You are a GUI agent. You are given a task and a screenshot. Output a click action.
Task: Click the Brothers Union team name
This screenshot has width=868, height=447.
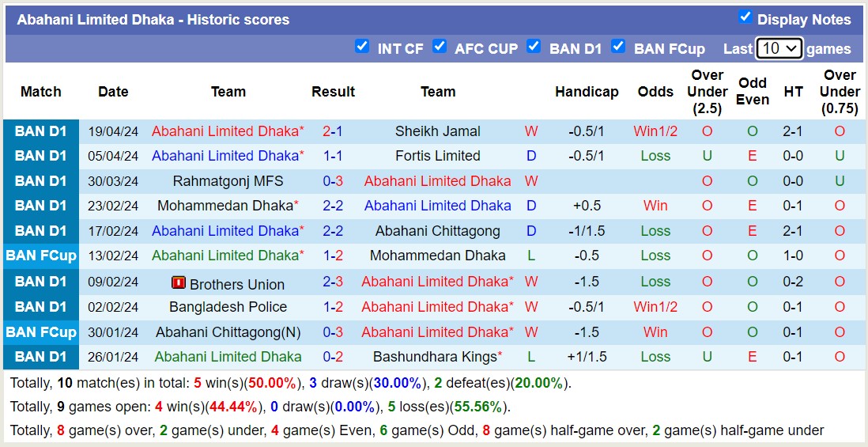[x=237, y=285]
